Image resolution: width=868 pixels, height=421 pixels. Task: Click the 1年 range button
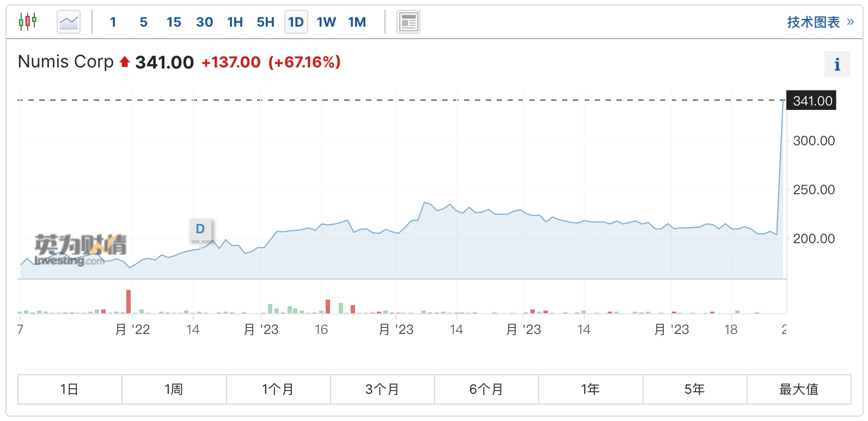click(x=590, y=389)
